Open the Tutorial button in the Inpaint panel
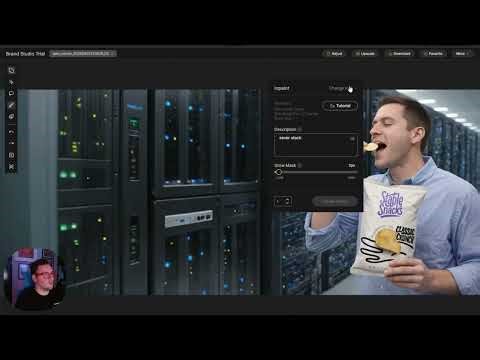 pos(340,106)
